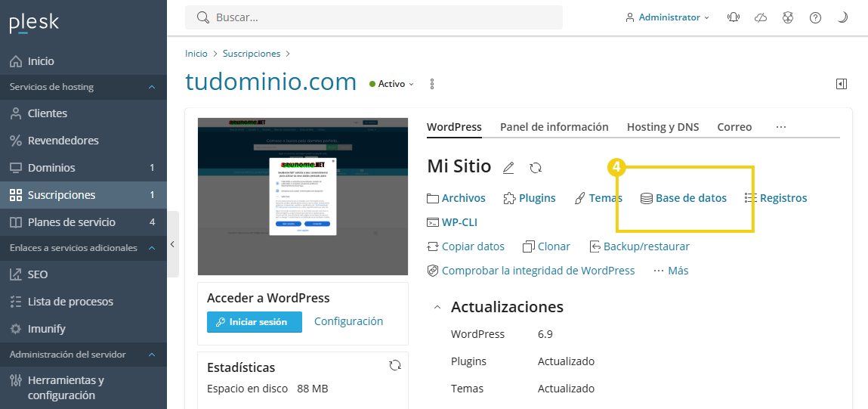Open the Base de datos link
Viewport: 868px width, 409px height.
(683, 198)
